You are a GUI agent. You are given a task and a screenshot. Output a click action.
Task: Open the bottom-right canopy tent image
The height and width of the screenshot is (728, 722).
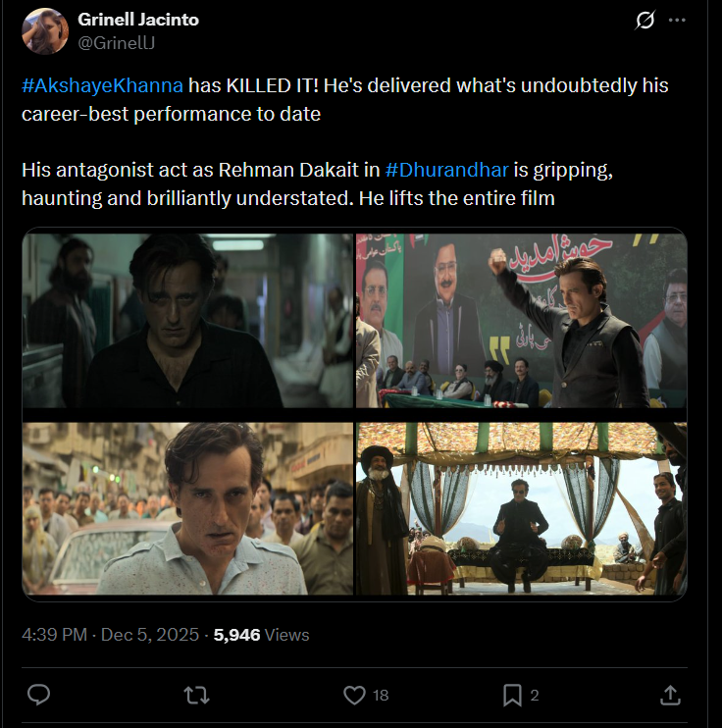point(521,508)
